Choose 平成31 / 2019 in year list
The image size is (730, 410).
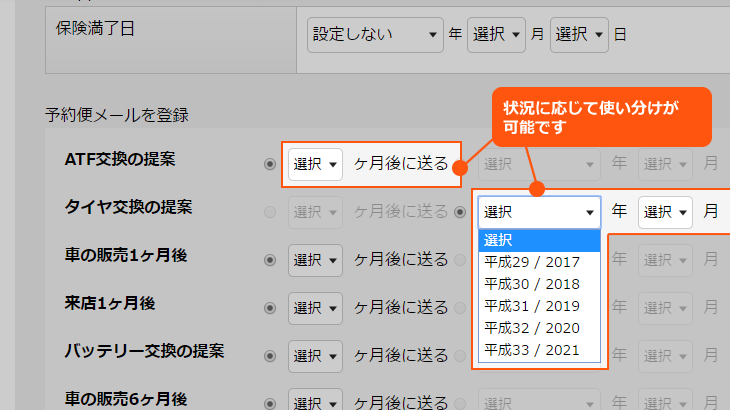540,306
